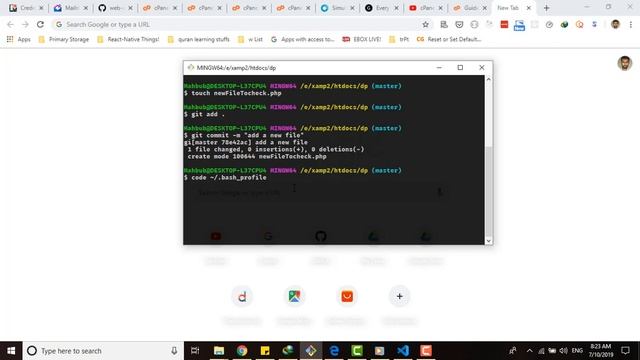Screen dimensions: 640x360
Task: Click the microphone in taskbar search
Action: click(174, 351)
